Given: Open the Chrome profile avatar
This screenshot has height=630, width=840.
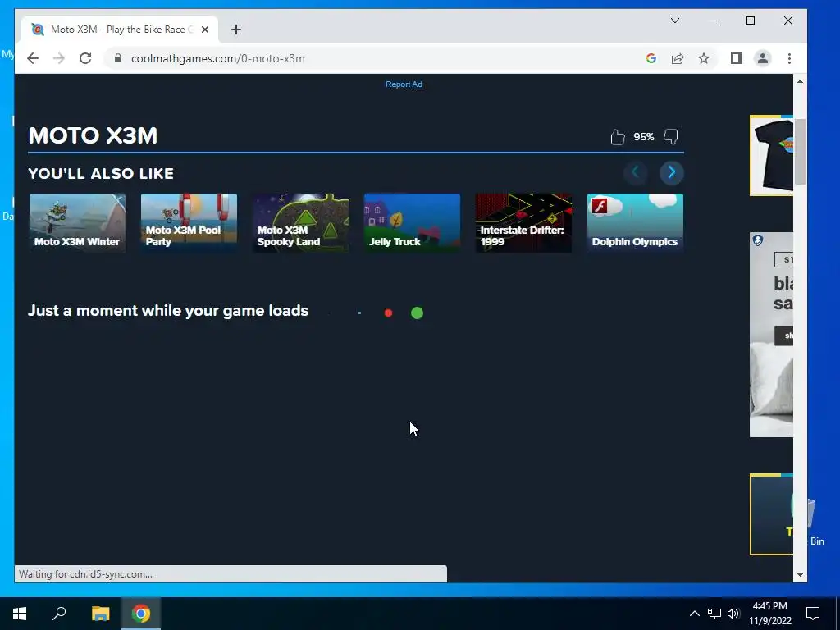Looking at the screenshot, I should tap(762, 58).
